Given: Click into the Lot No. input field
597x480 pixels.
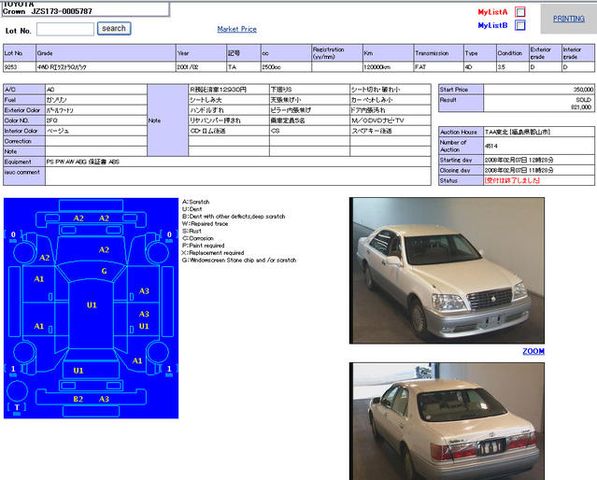Looking at the screenshot, I should tap(65, 29).
